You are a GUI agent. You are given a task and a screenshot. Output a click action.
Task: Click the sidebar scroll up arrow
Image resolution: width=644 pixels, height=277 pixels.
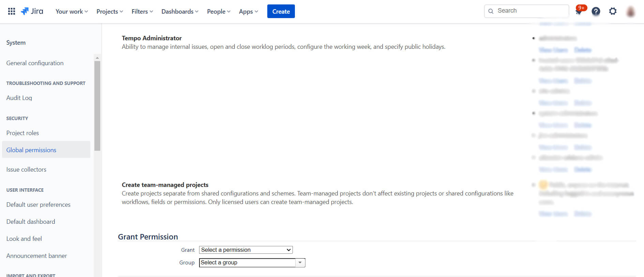(x=97, y=58)
